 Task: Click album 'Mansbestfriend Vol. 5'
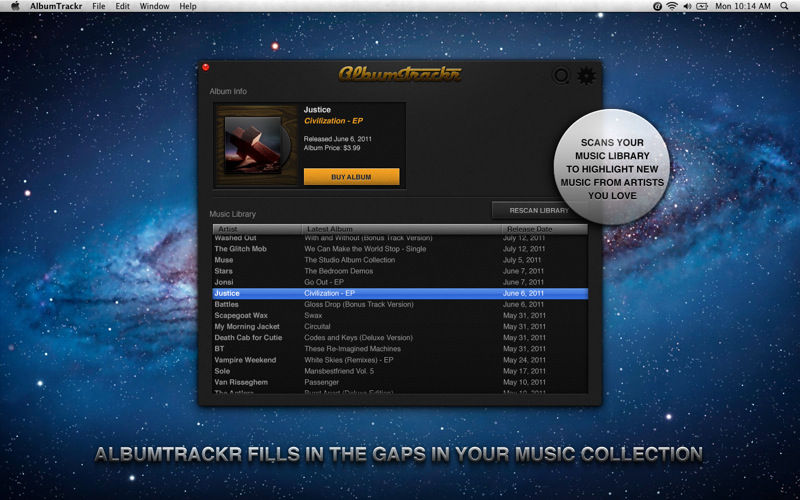click(339, 371)
